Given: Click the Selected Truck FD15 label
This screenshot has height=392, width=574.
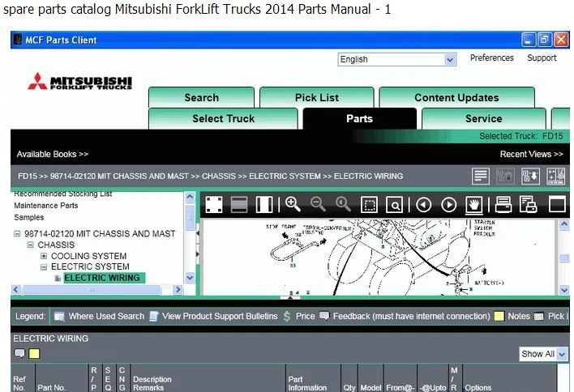Looking at the screenshot, I should 521,136.
